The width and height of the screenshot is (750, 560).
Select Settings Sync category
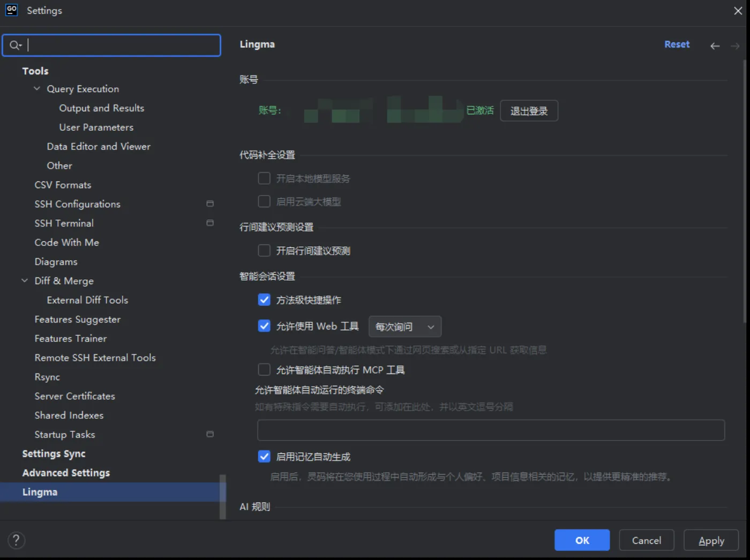tap(54, 454)
